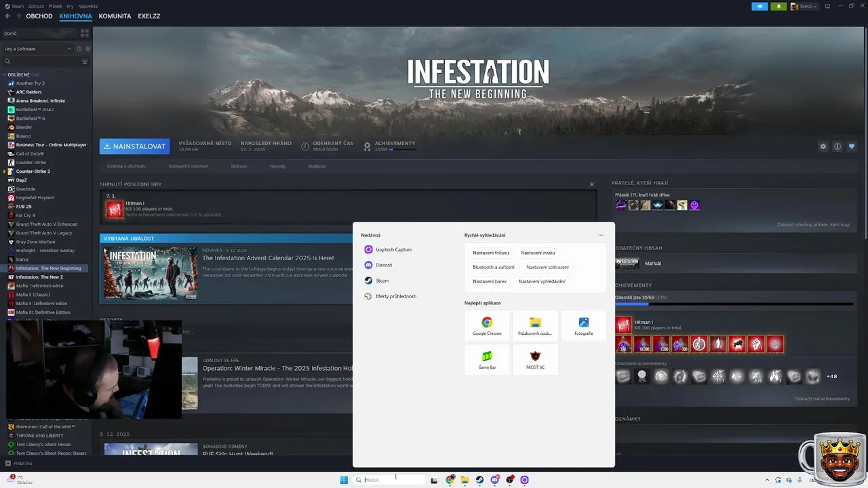Open Domů home dropdown in sidebar
The image size is (868, 488).
click(x=41, y=33)
